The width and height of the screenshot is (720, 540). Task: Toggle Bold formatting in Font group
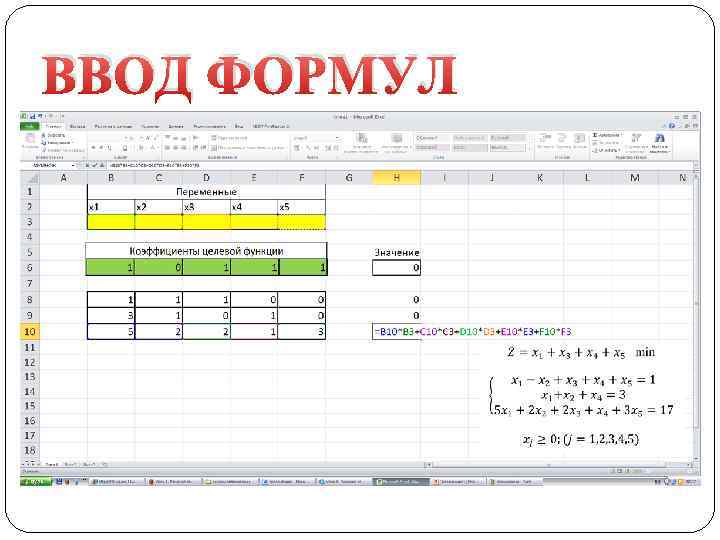coord(93,148)
